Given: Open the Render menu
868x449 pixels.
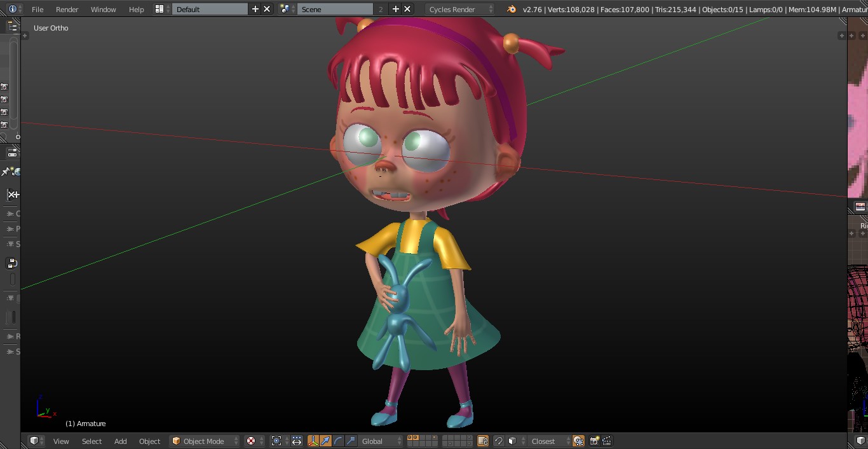Looking at the screenshot, I should point(67,9).
